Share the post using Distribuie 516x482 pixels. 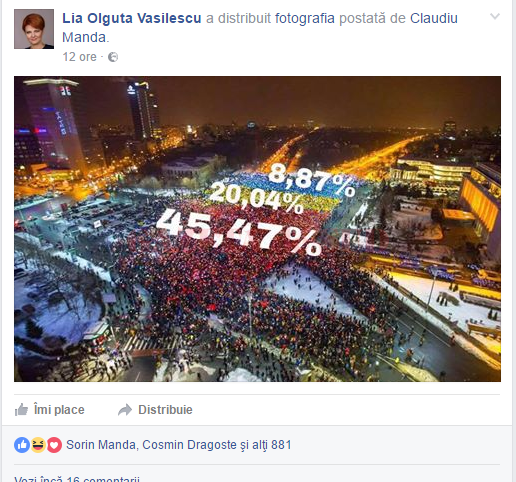[x=155, y=410]
